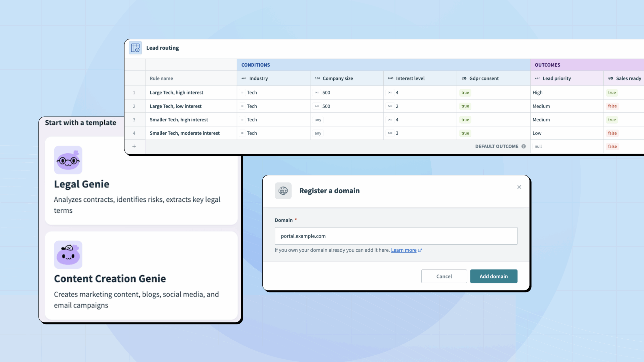
Task: Select the Outcomes header section
Action: pos(547,65)
